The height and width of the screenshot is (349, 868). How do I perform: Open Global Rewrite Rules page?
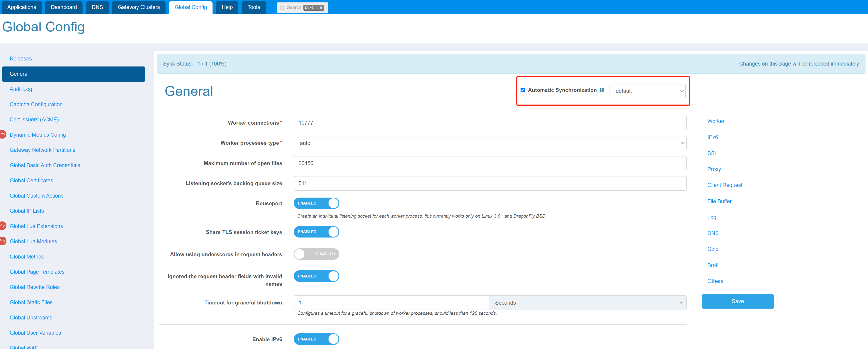[x=35, y=287]
